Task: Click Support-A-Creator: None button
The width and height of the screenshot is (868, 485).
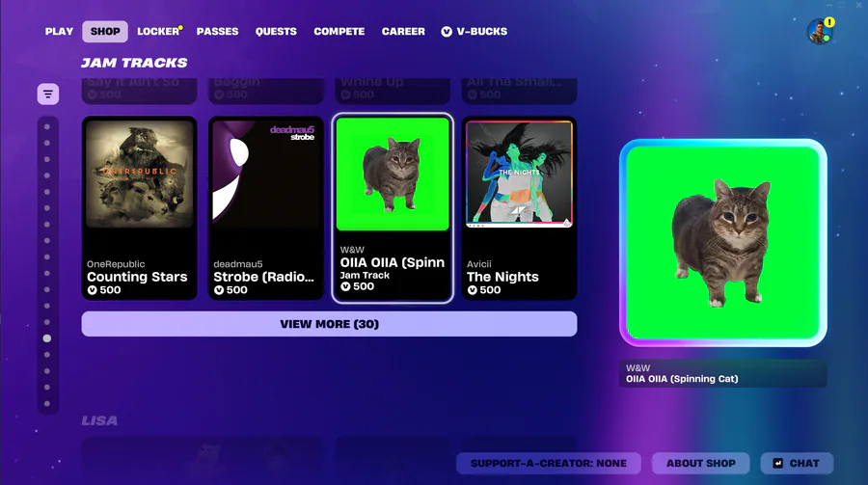Action: (x=549, y=464)
